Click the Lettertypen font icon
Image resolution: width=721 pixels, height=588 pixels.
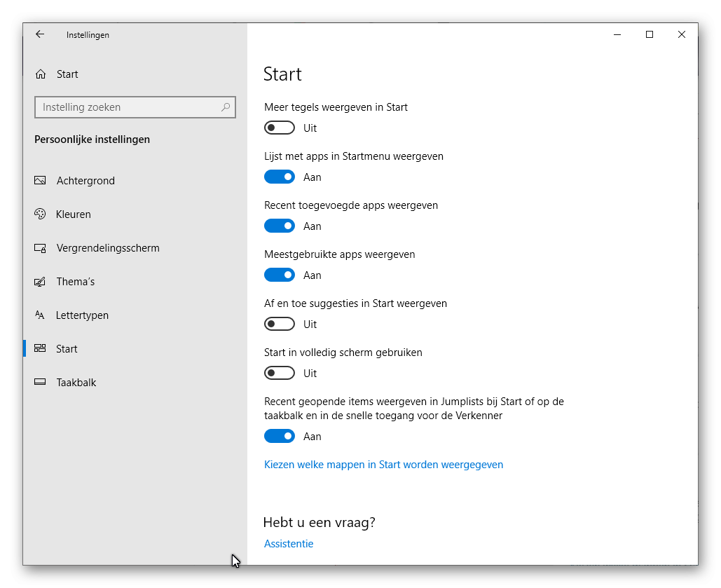40,315
